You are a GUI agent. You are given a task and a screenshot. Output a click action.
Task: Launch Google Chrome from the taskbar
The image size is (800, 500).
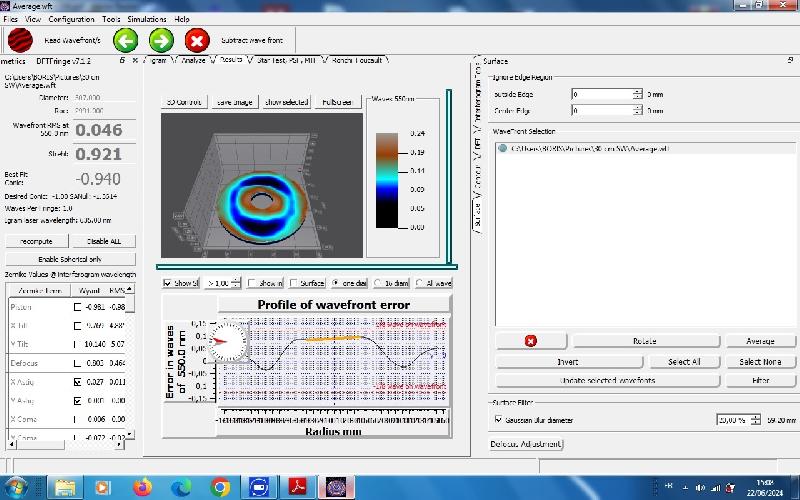220,488
